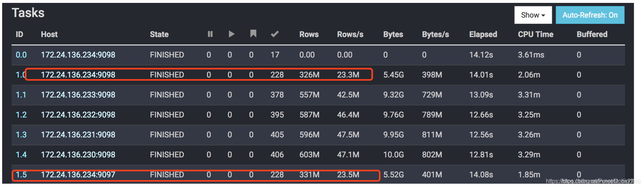Click the 13.09s elapsed value

(481, 95)
